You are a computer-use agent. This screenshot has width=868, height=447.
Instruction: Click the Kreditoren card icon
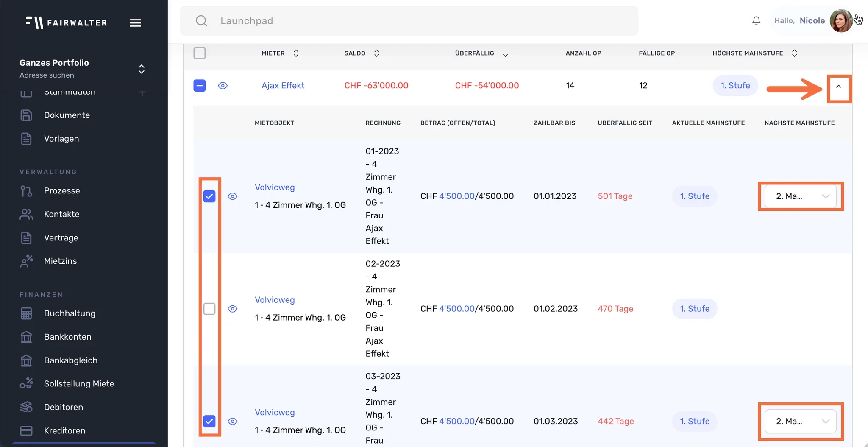click(x=26, y=430)
